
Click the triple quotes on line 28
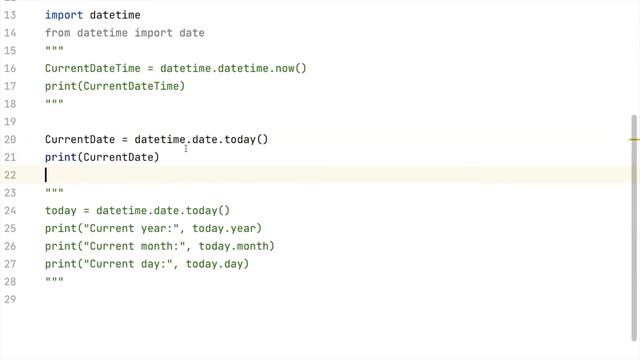click(54, 280)
